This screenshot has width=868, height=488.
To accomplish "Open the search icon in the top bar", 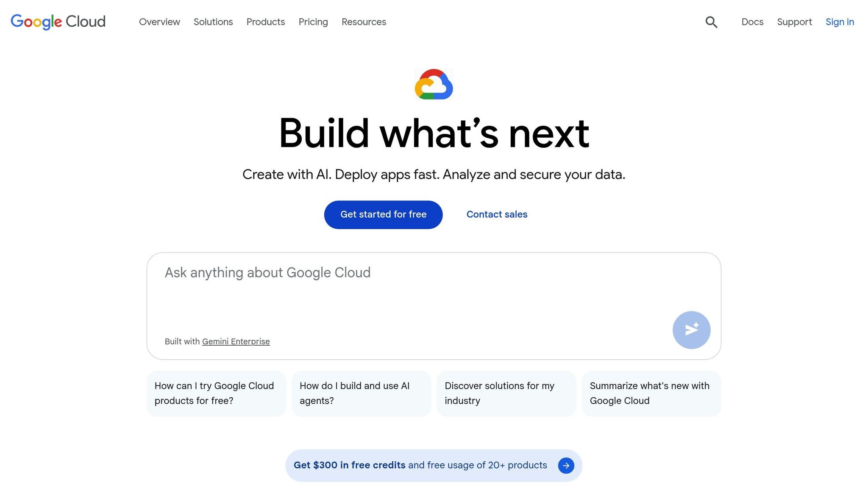I will [712, 22].
